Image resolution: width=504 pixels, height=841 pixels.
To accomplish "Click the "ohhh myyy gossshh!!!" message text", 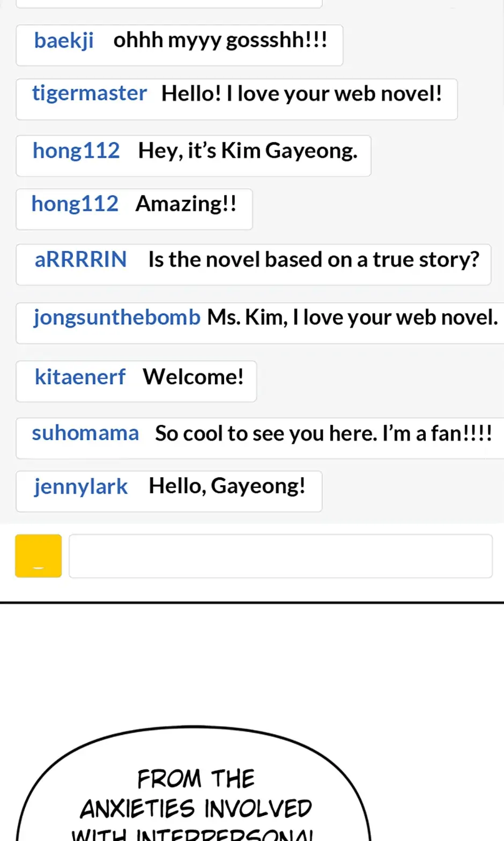I will pos(220,40).
